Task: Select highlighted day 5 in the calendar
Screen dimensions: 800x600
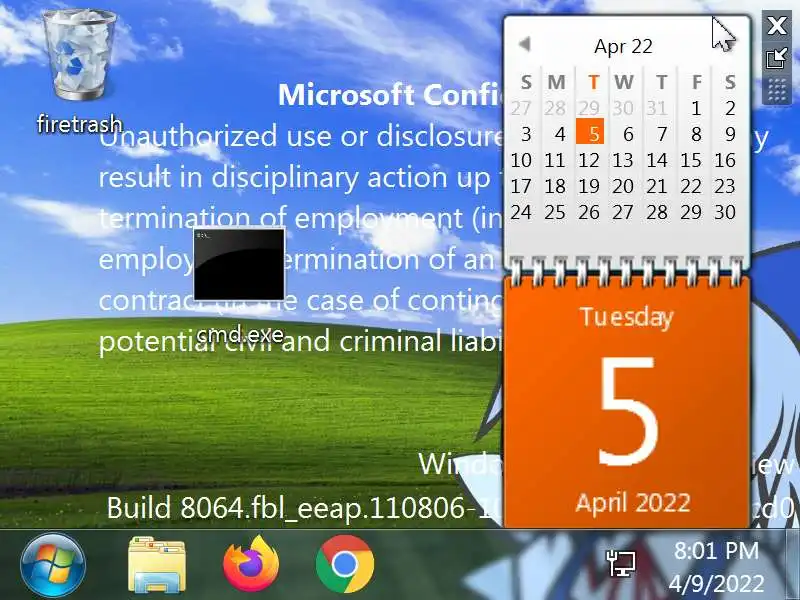Action: (x=590, y=132)
